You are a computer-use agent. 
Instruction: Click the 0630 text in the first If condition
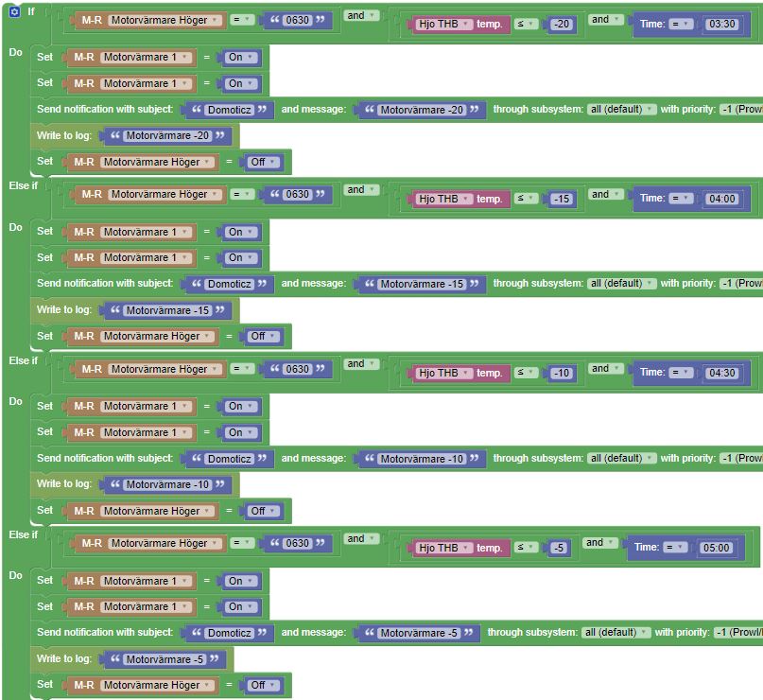pos(297,20)
